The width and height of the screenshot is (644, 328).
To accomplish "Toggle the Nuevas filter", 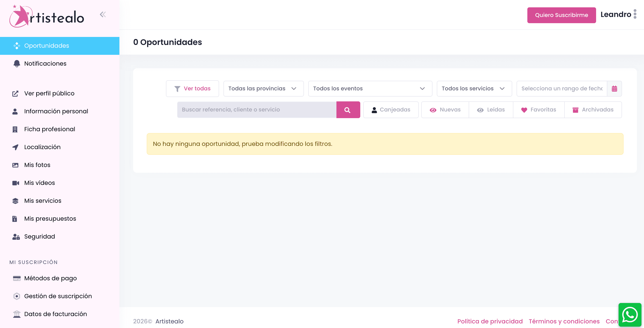I will (445, 110).
